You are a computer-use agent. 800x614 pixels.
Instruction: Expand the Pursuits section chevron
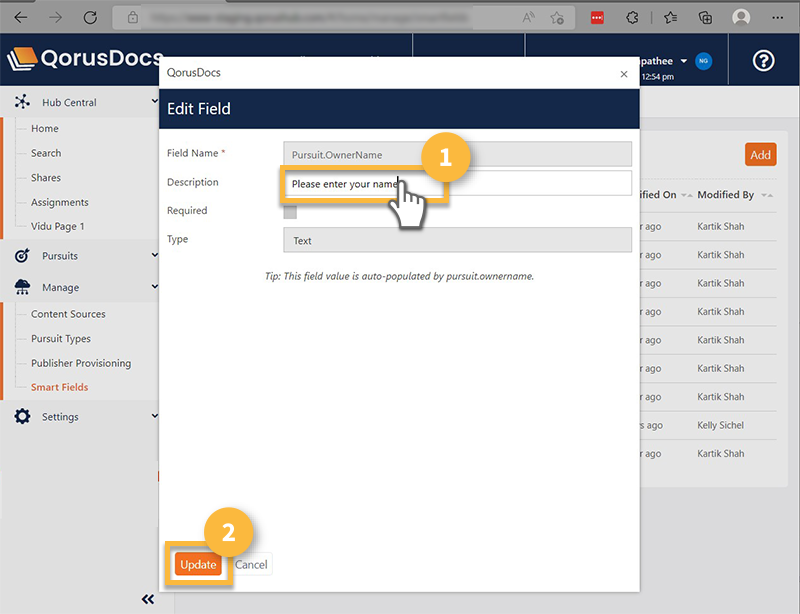click(155, 255)
